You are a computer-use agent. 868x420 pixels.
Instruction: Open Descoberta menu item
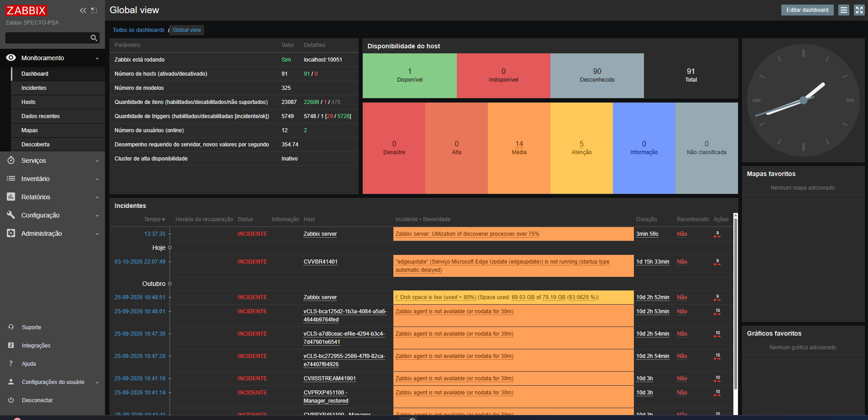(x=58, y=144)
